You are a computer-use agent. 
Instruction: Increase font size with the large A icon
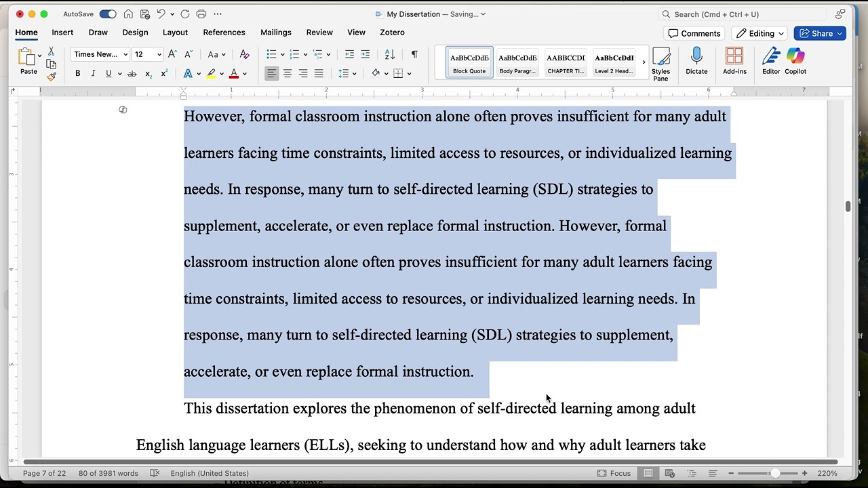tap(172, 54)
